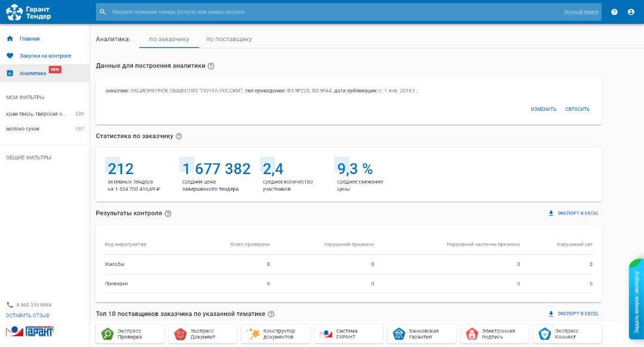Viewport: 644px width, 347px height.
Task: Click the Гарант Тендер logo
Action: [x=29, y=12]
